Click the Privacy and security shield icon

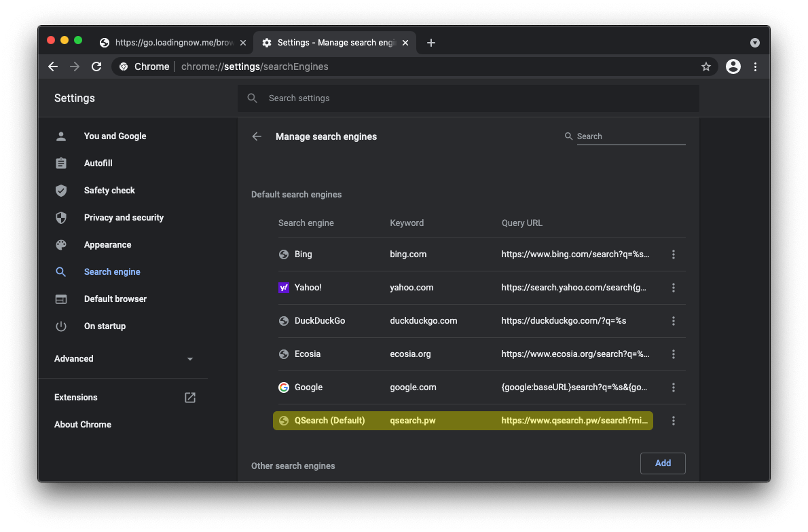(61, 218)
